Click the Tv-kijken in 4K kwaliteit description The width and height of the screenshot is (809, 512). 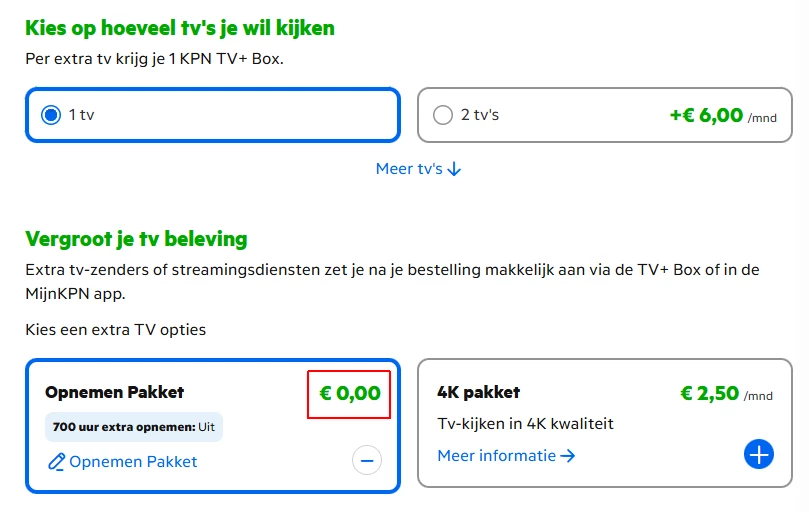[x=525, y=424]
